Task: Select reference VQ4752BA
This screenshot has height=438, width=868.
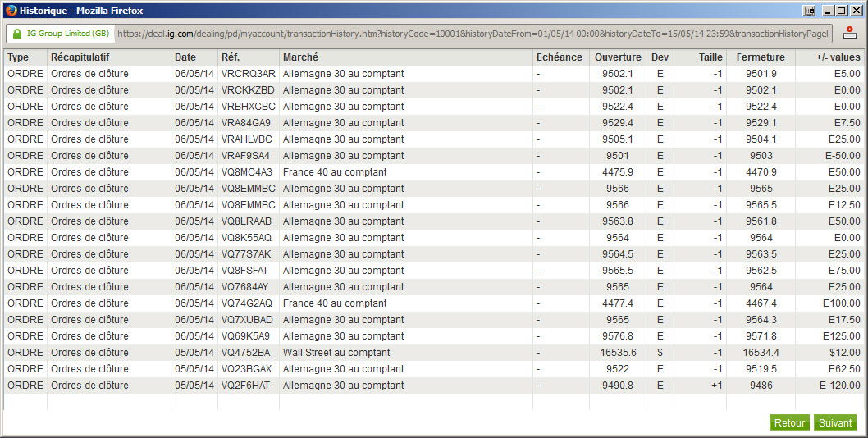Action: coord(246,352)
